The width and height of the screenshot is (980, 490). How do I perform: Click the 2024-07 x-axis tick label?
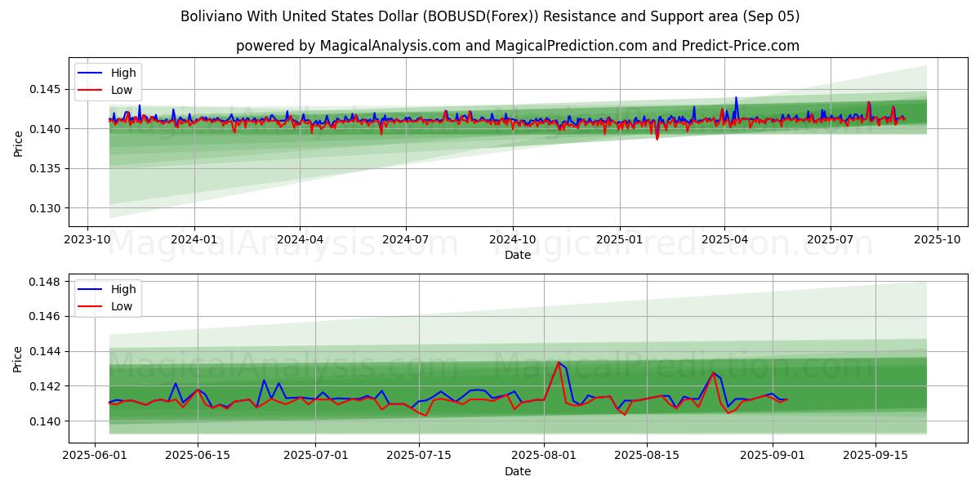406,239
